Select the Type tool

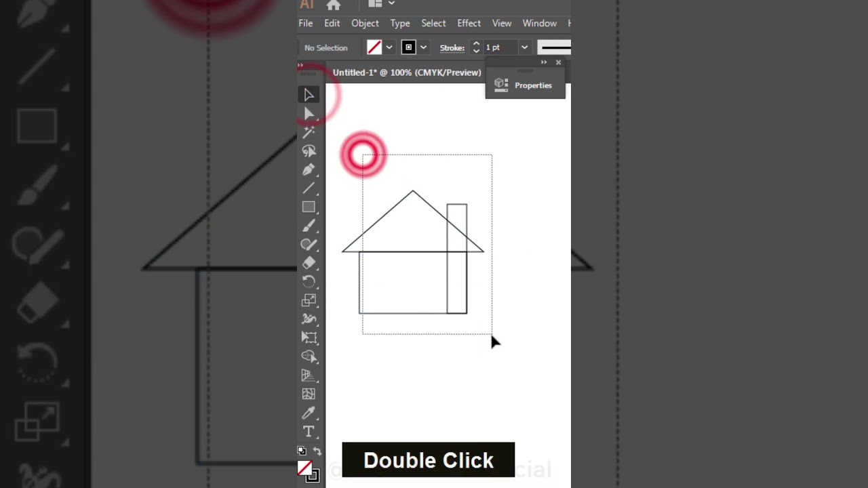coord(309,431)
